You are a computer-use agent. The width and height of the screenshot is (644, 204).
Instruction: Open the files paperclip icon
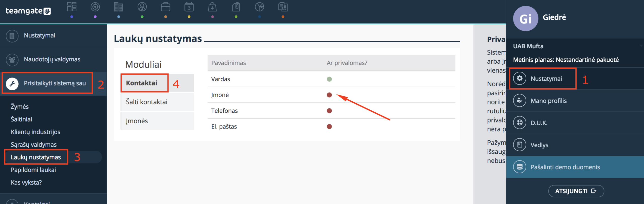(x=236, y=7)
